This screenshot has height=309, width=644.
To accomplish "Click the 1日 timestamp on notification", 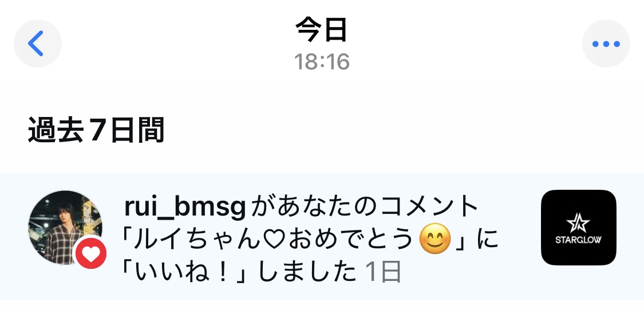I will pos(383,272).
